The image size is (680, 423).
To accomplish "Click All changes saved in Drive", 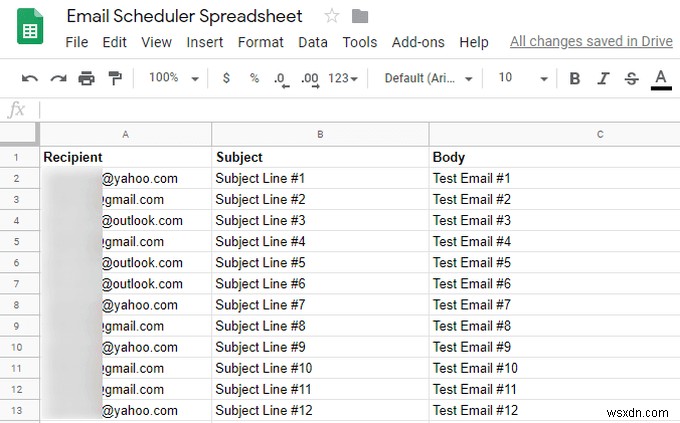I will click(589, 42).
